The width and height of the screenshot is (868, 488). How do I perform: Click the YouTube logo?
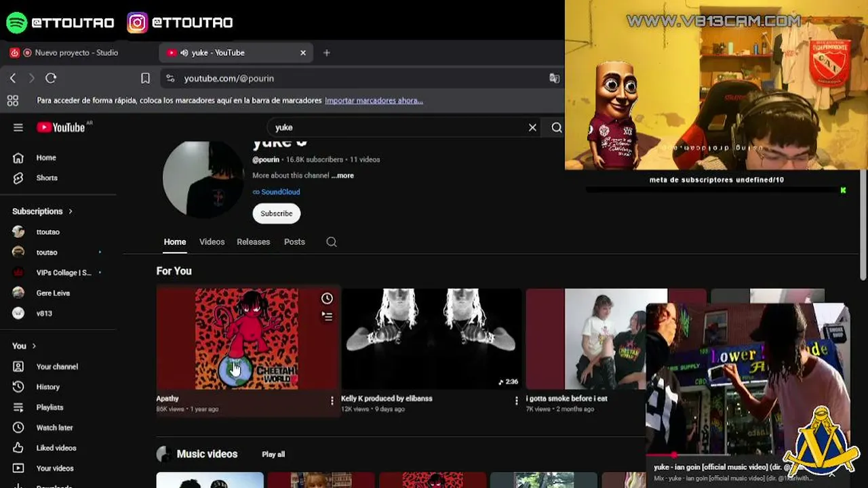coord(61,127)
